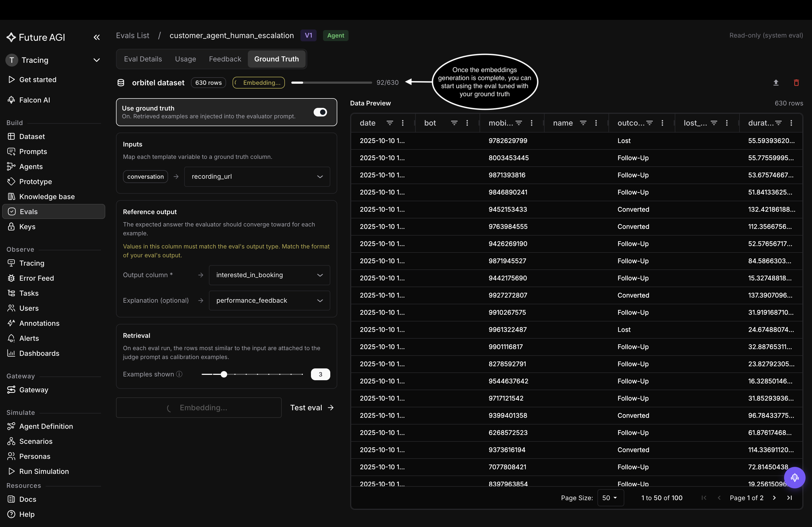
Task: Open the Help link
Action: (53, 514)
